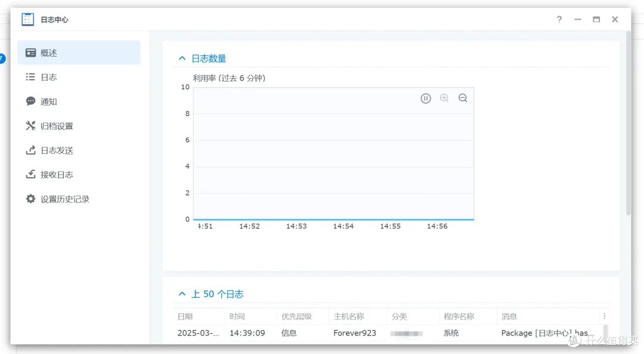Image resolution: width=644 pixels, height=354 pixels.
Task: Click the download icon beside 接收日志
Action: tap(30, 174)
